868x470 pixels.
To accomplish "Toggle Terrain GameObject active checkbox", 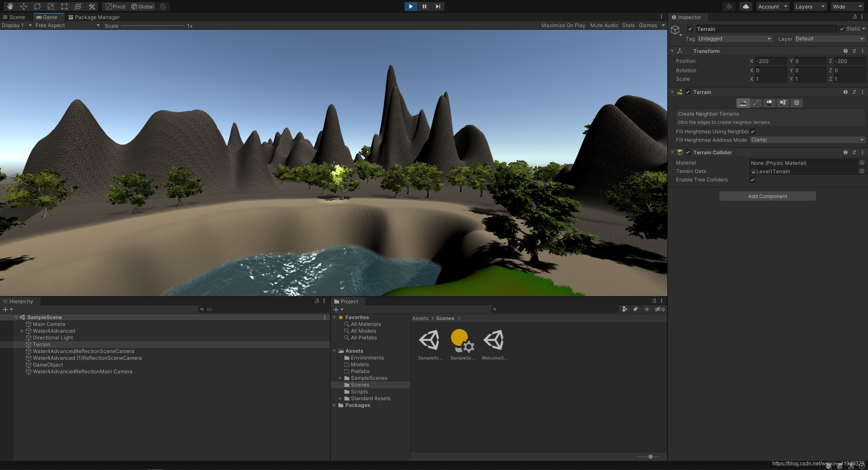I will 690,29.
